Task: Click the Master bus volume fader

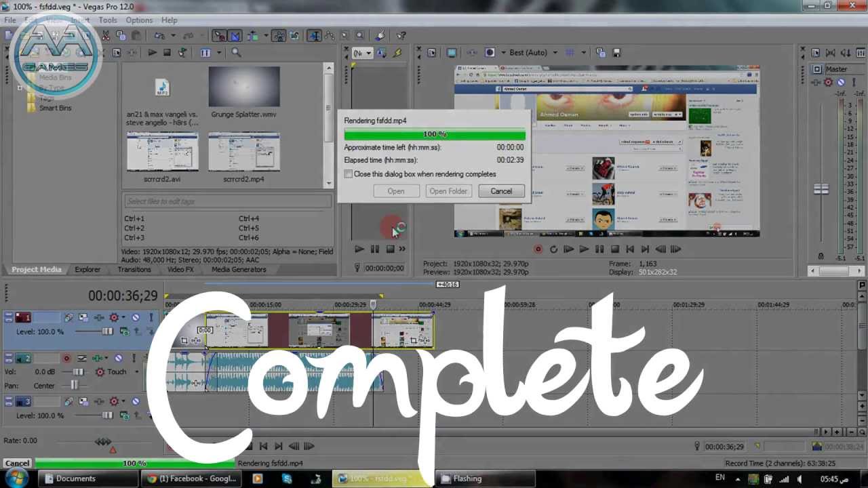Action: click(x=821, y=189)
